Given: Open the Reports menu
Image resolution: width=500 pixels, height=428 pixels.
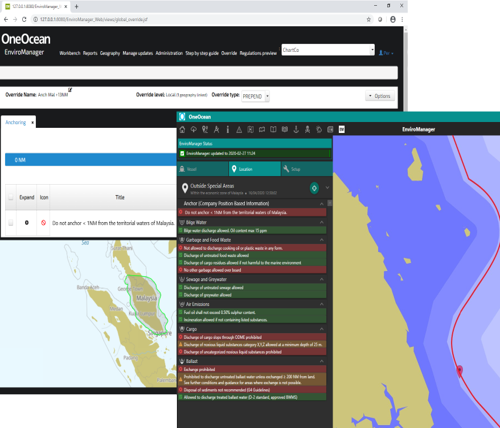Looking at the screenshot, I should point(90,53).
